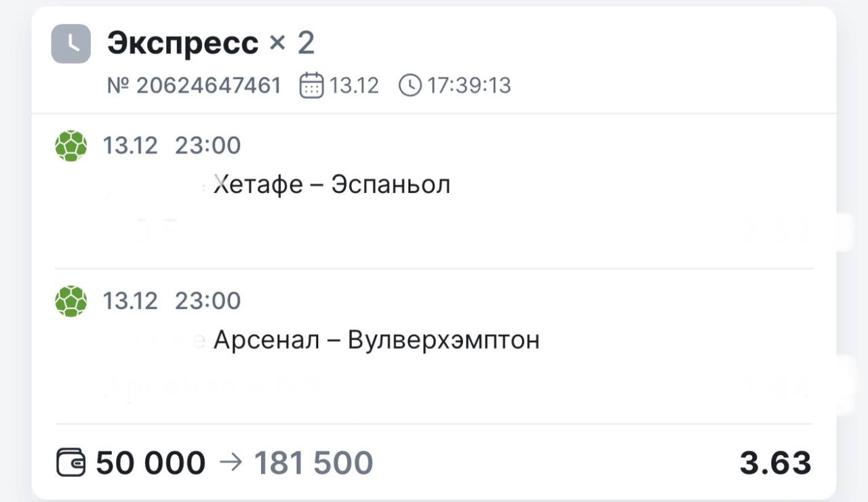The width and height of the screenshot is (868, 502).
Task: Click the arrow icon between stake and payout
Action: click(x=229, y=463)
